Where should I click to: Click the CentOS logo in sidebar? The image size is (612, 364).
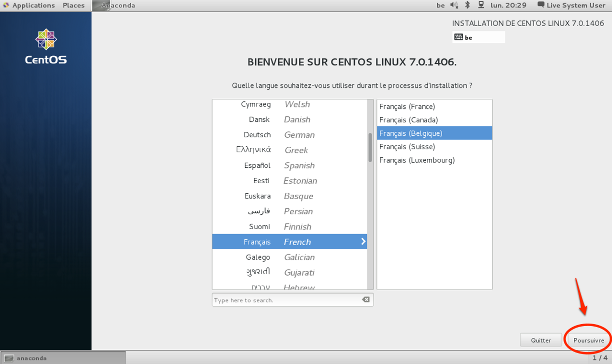pos(46,46)
